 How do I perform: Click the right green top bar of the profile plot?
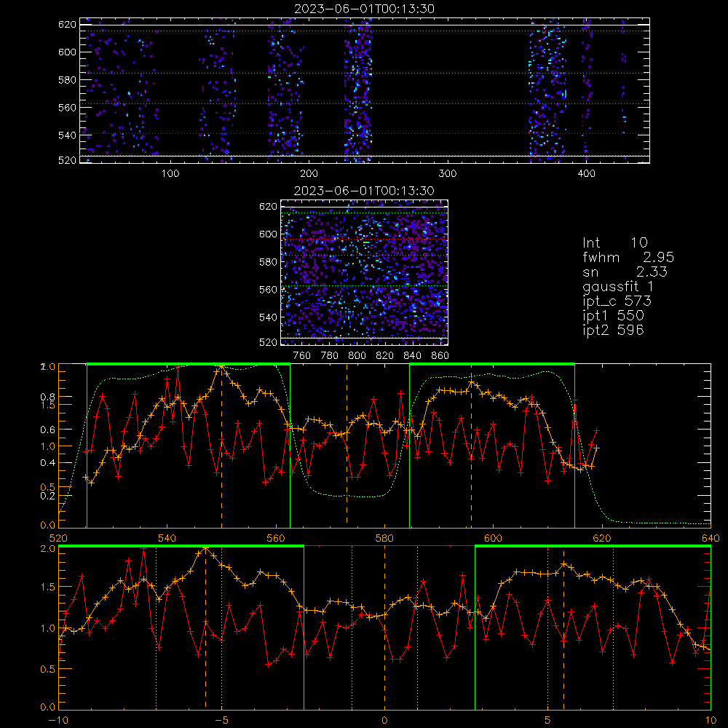pos(492,365)
